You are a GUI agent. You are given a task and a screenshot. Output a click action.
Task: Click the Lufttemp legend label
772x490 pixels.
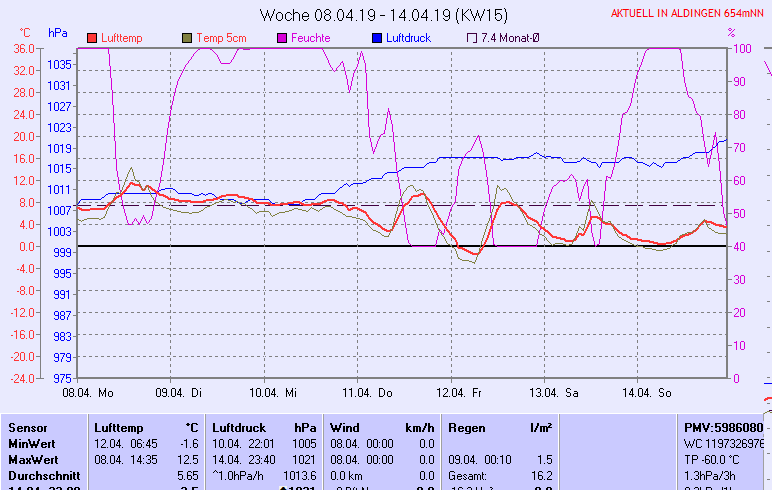click(121, 38)
